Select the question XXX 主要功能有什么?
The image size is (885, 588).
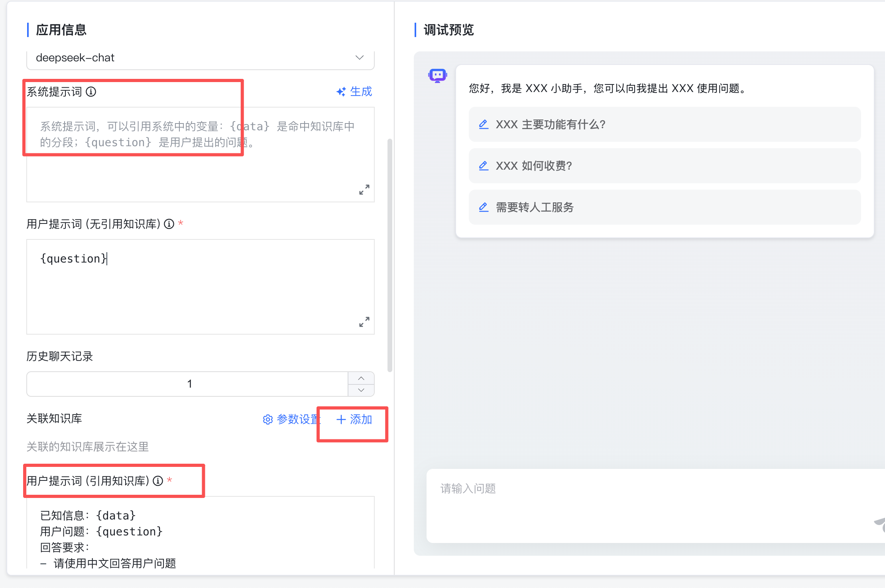(665, 124)
